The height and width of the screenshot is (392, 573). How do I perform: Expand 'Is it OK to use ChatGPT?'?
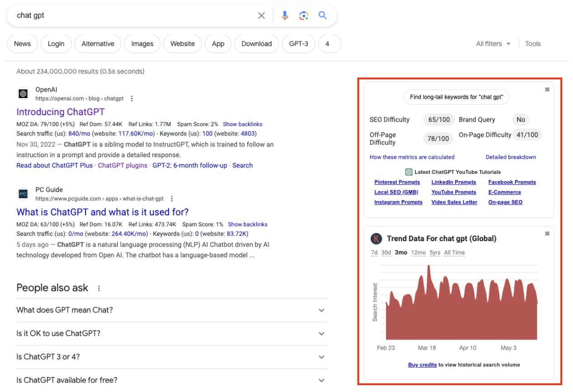click(x=172, y=334)
